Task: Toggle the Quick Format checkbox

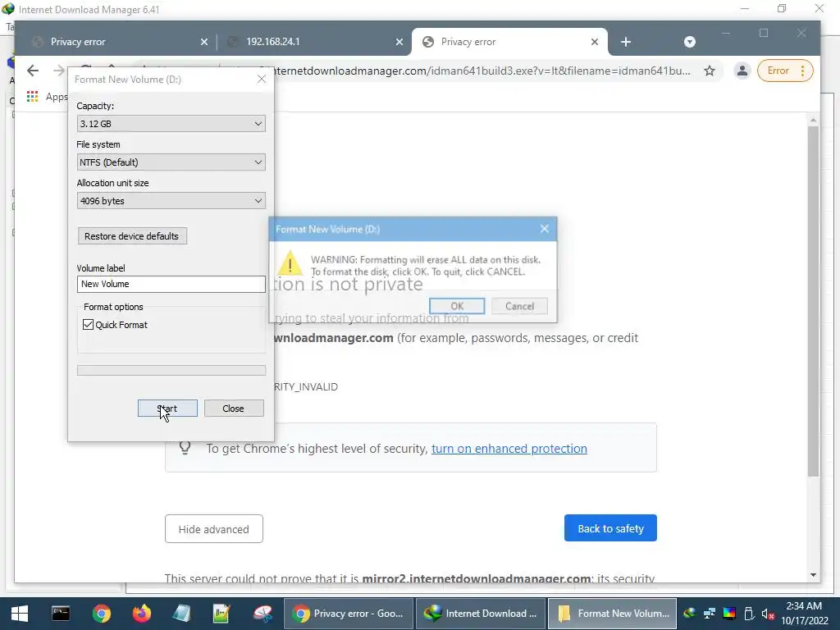Action: point(89,325)
